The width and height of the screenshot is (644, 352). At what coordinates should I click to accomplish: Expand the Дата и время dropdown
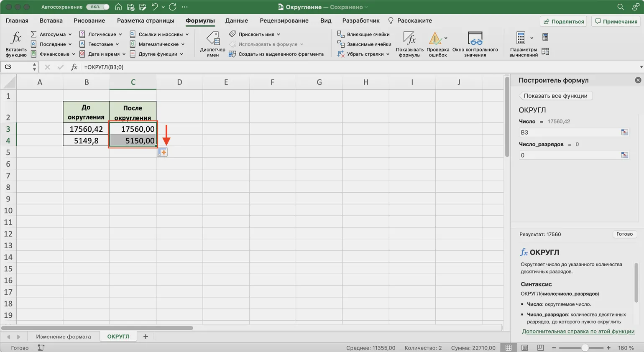124,54
